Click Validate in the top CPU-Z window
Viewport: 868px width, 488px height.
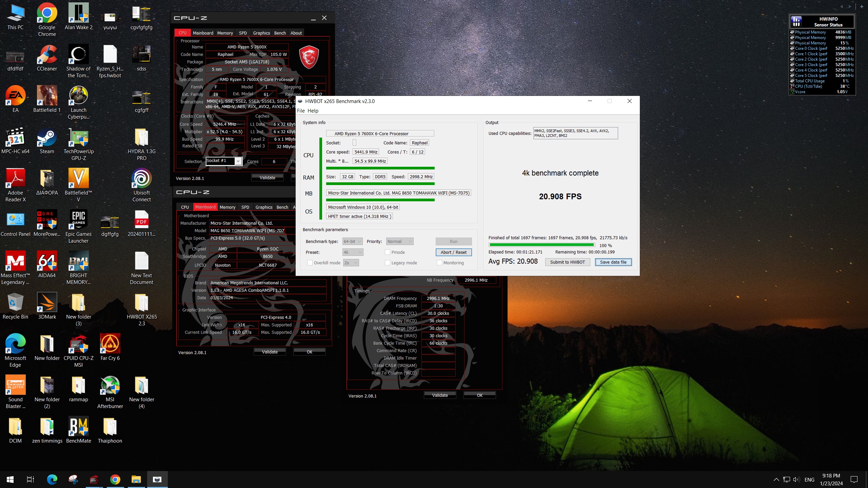[267, 178]
